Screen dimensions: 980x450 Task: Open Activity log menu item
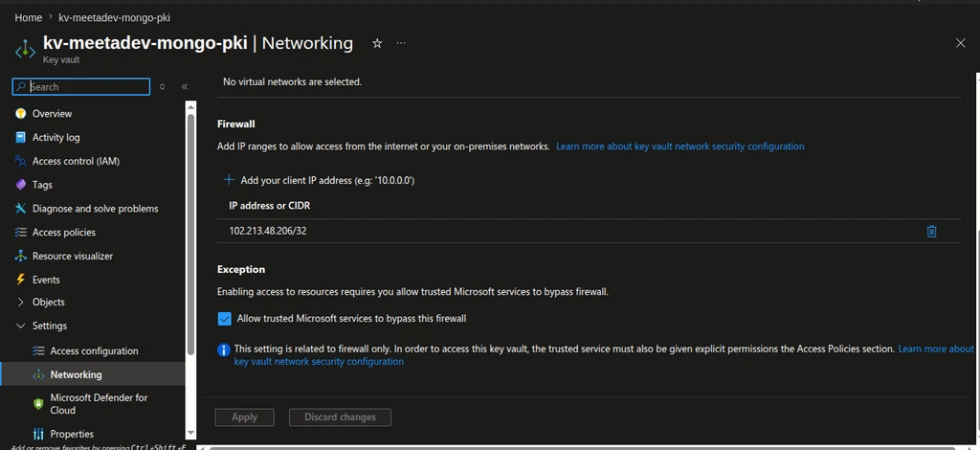56,138
